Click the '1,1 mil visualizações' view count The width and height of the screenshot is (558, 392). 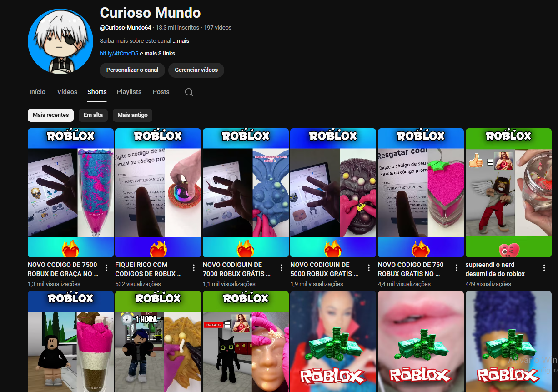click(x=229, y=284)
